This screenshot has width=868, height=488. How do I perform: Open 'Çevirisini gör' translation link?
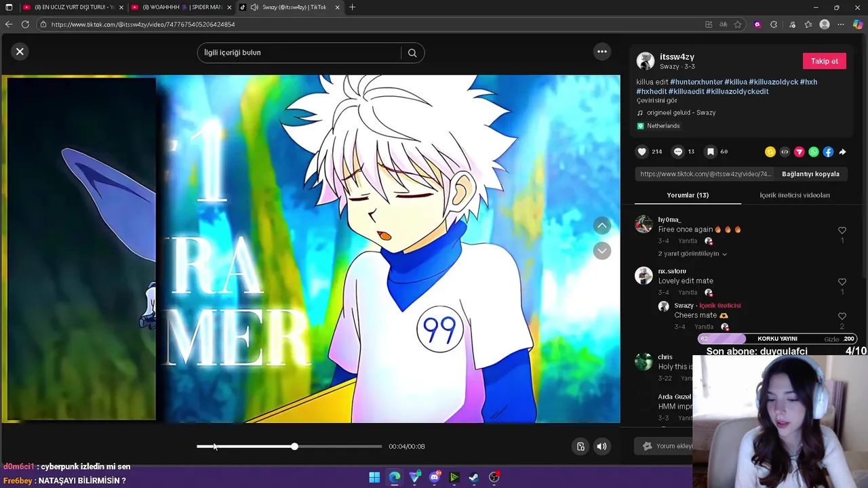pos(656,101)
